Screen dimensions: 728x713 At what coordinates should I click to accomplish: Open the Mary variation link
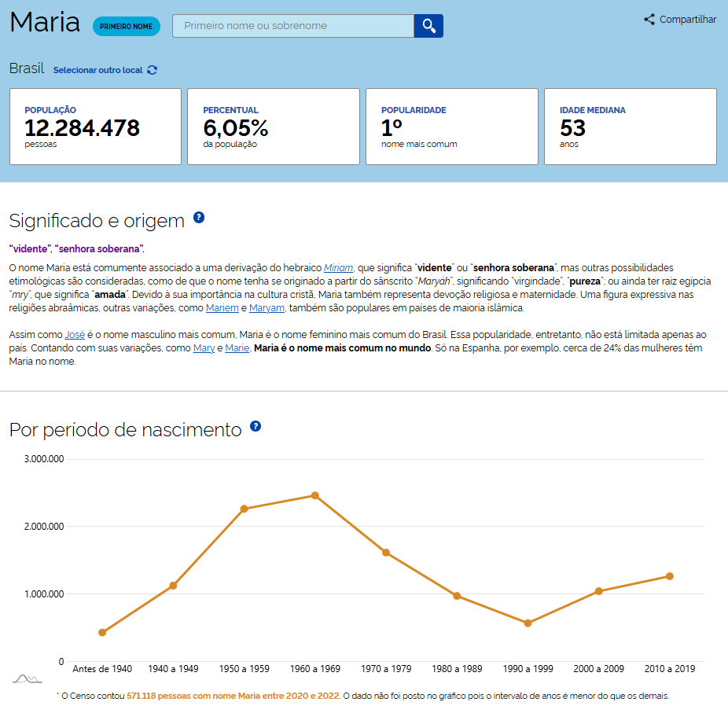click(204, 348)
